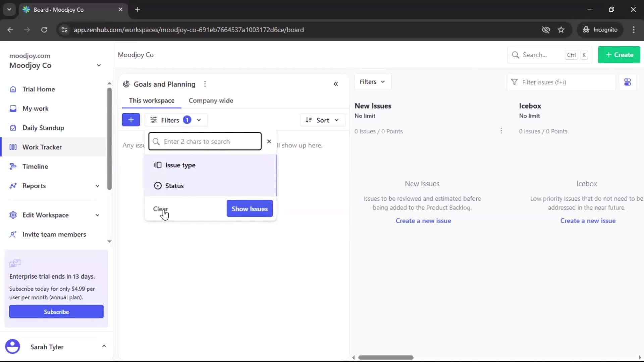The height and width of the screenshot is (362, 644).
Task: Open the Goals and Planning kebab menu
Action: pos(205,84)
